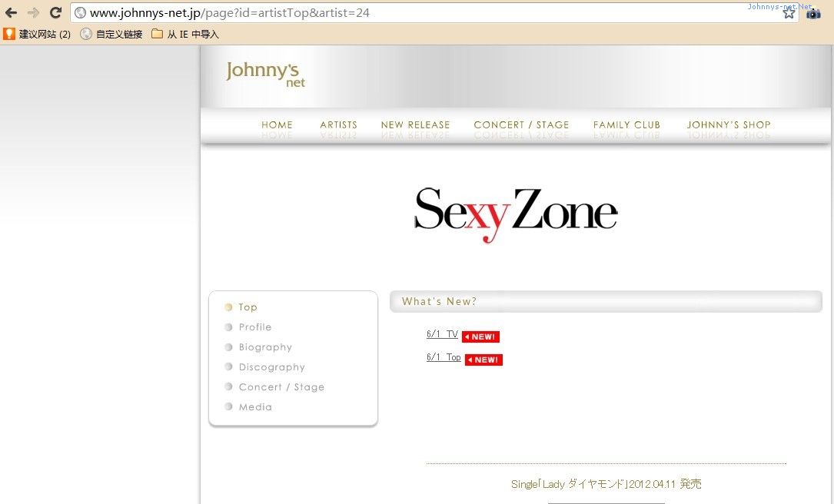834x504 pixels.
Task: Click the browser forward arrow
Action: click(33, 13)
